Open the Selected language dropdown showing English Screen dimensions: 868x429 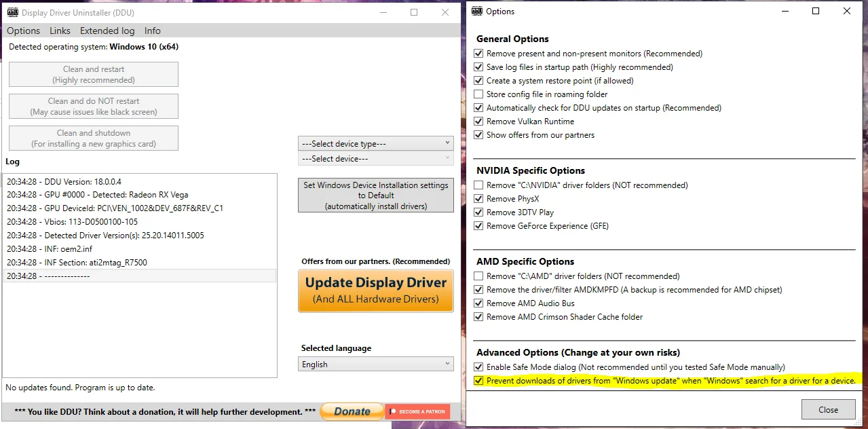(x=376, y=364)
